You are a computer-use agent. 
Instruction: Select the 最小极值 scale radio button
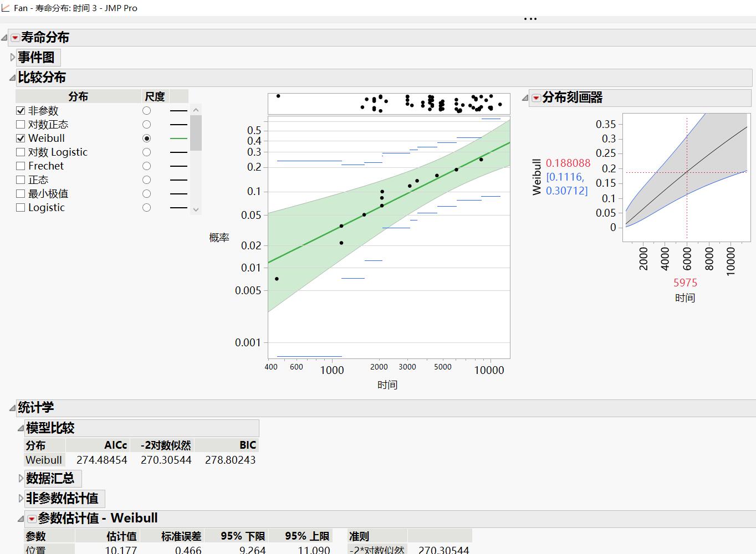coord(146,194)
